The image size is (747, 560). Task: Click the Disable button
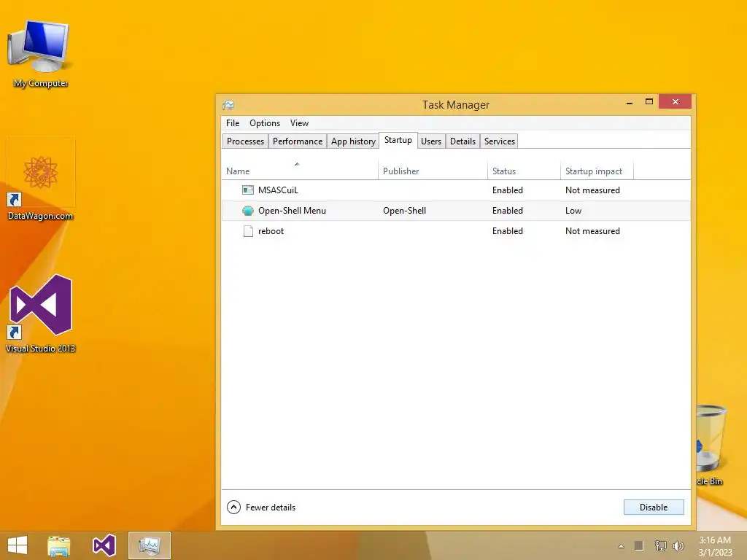pyautogui.click(x=654, y=507)
